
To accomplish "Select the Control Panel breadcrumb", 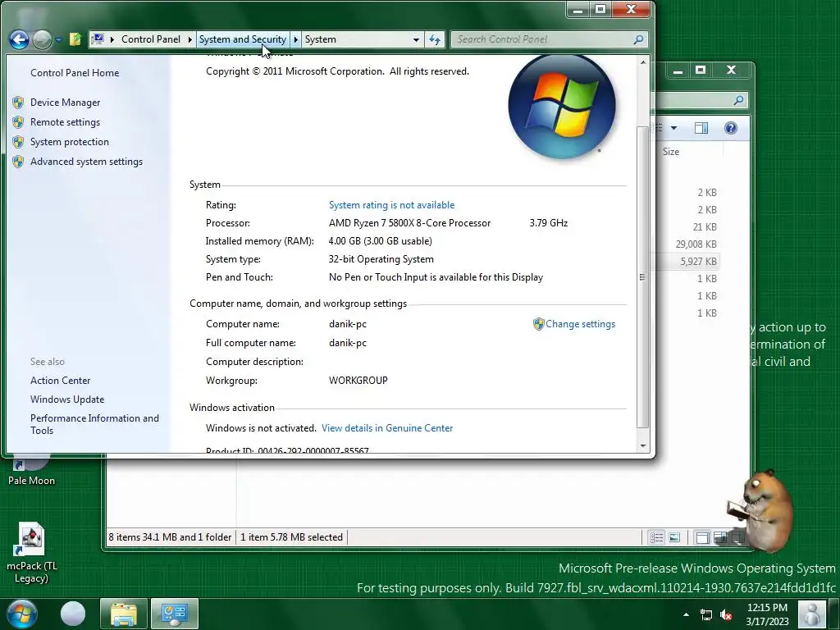I will tap(151, 39).
